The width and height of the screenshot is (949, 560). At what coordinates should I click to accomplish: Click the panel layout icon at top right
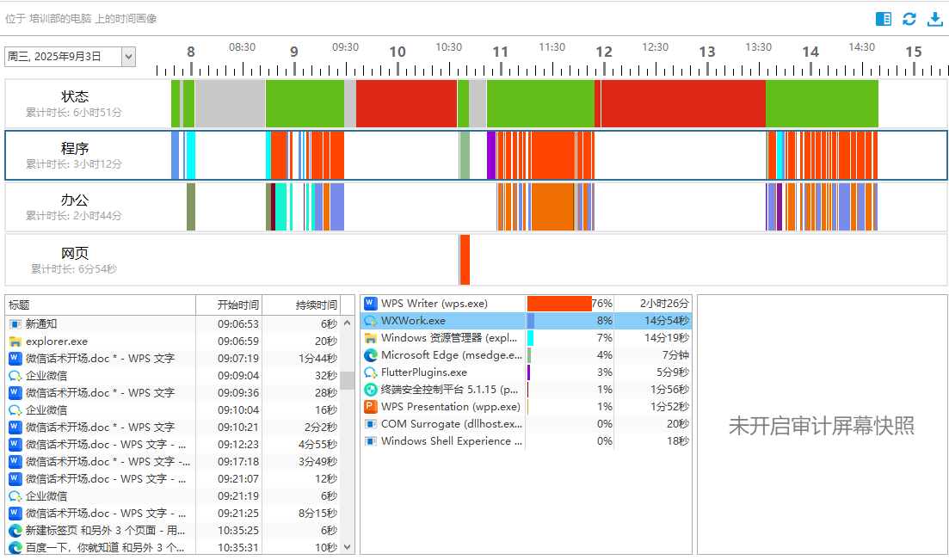point(883,19)
